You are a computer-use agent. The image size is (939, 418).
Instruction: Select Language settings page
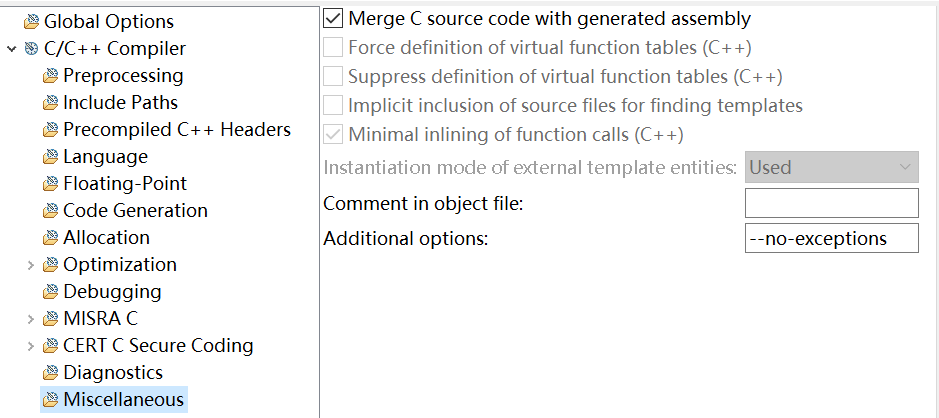pos(105,157)
